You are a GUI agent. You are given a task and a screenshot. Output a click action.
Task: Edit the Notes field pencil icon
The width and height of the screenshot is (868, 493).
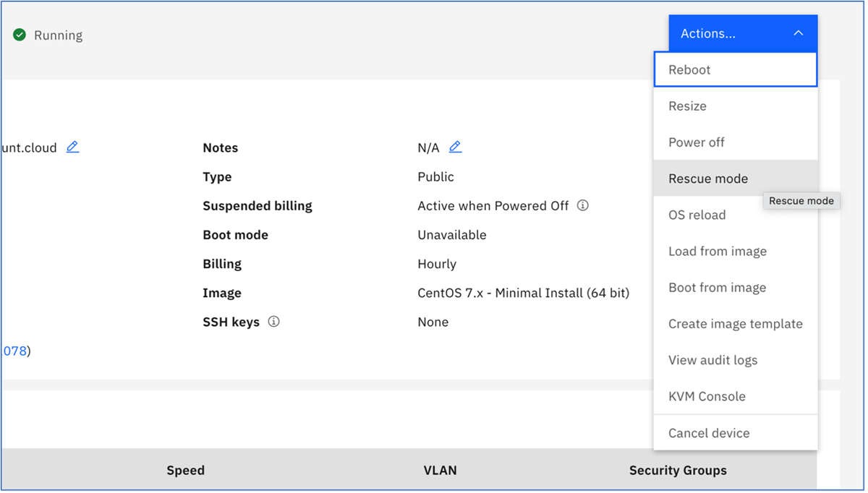[456, 147]
